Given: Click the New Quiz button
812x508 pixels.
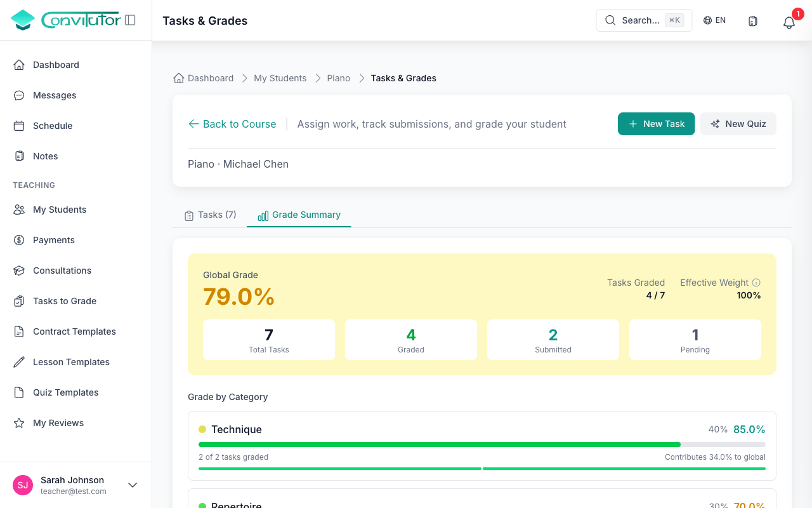Looking at the screenshot, I should click(x=738, y=124).
